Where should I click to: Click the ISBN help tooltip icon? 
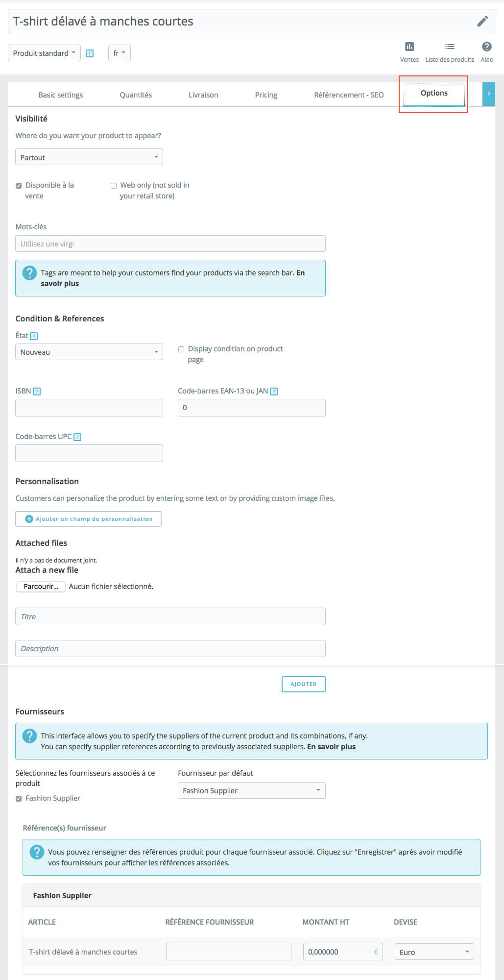37,392
